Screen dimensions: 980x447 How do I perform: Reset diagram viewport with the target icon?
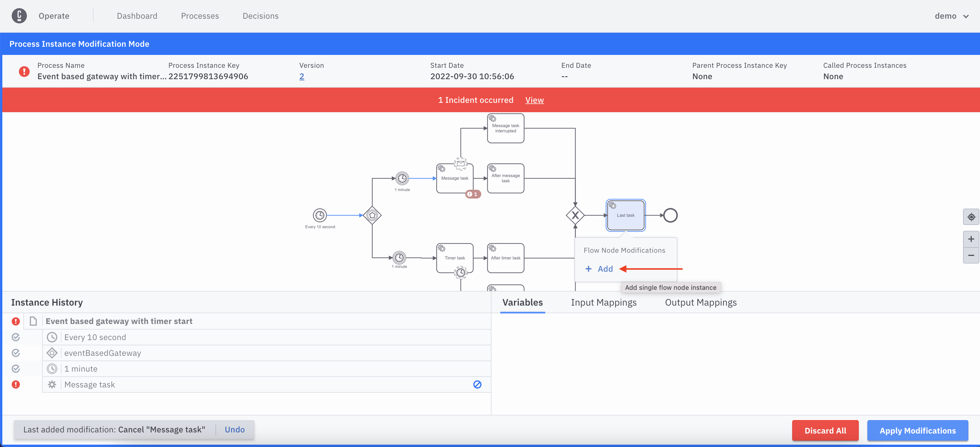tap(971, 217)
